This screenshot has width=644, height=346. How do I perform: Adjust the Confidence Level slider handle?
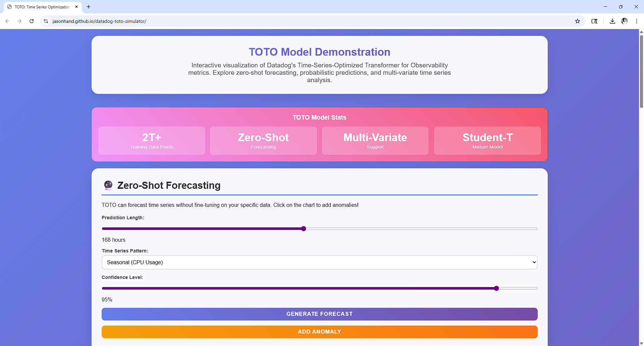(x=496, y=288)
